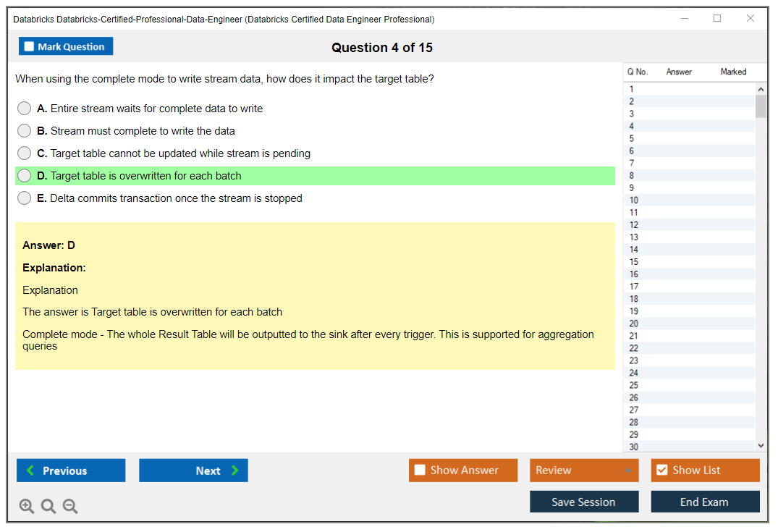The image size is (778, 532).
Task: Maximize the exam window
Action: pyautogui.click(x=717, y=19)
